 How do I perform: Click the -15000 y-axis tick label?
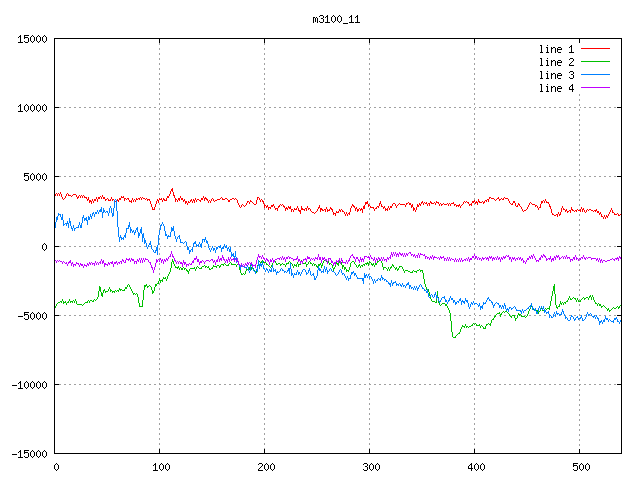(x=28, y=453)
